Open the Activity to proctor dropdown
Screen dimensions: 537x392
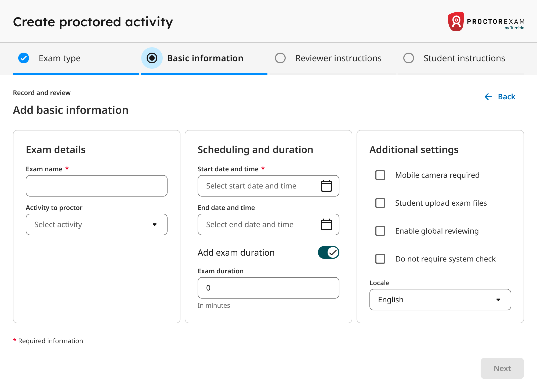[x=96, y=224]
